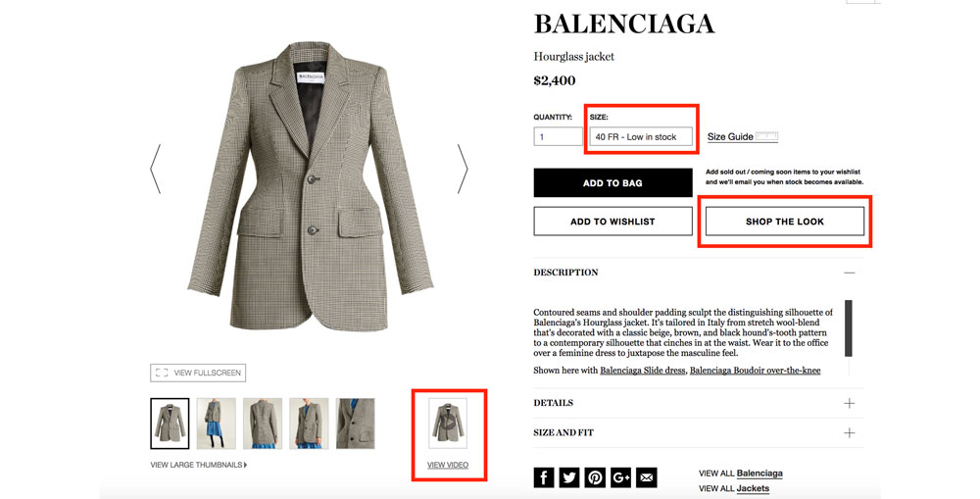The height and width of the screenshot is (499, 980).
Task: Select the blue skirt model thumbnail
Action: [x=217, y=424]
